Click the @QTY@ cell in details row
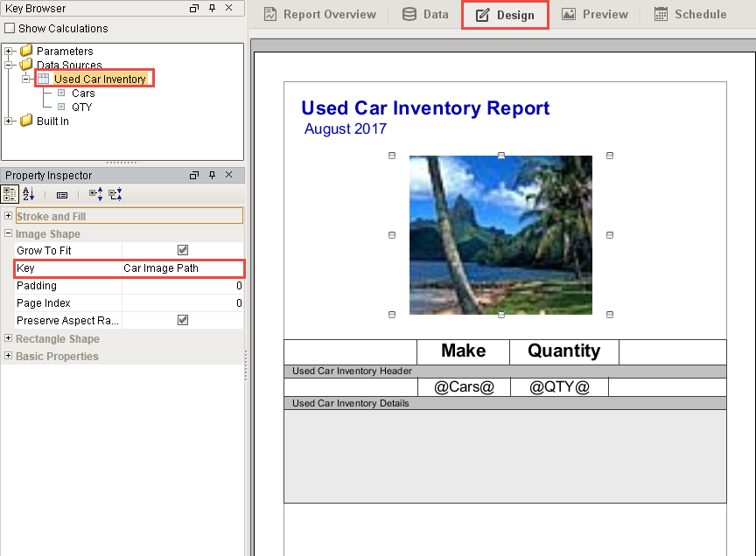756x556 pixels. pos(559,387)
